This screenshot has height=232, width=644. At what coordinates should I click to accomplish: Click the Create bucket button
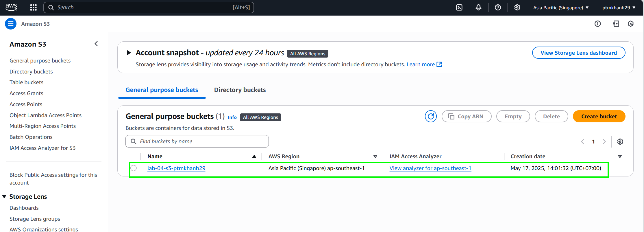(x=599, y=116)
